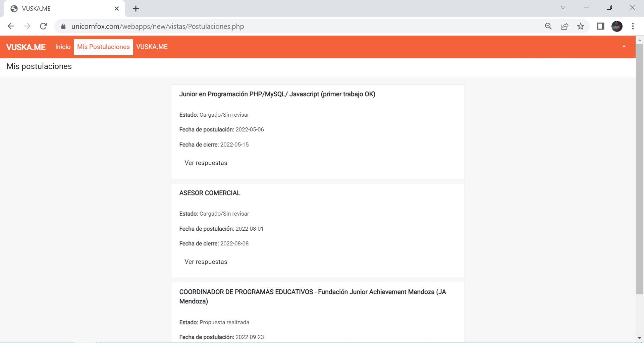644x343 pixels.
Task: Expand the tab search dropdown chevron
Action: (x=563, y=7)
